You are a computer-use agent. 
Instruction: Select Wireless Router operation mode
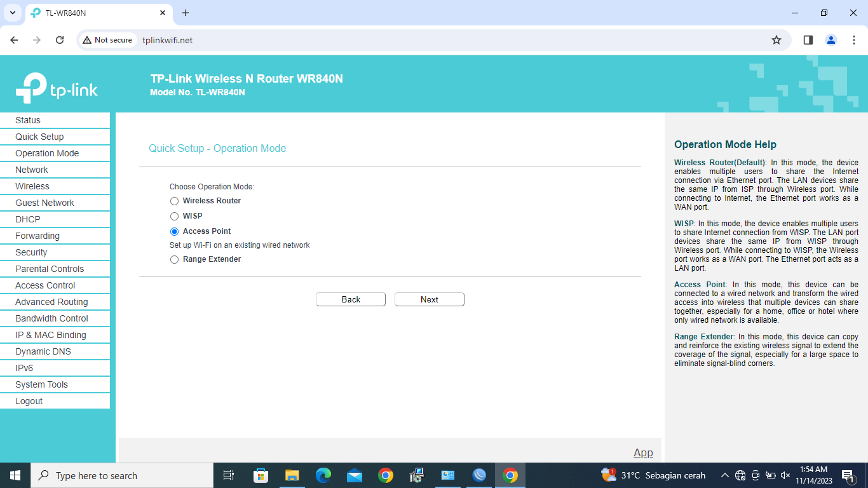click(x=174, y=201)
